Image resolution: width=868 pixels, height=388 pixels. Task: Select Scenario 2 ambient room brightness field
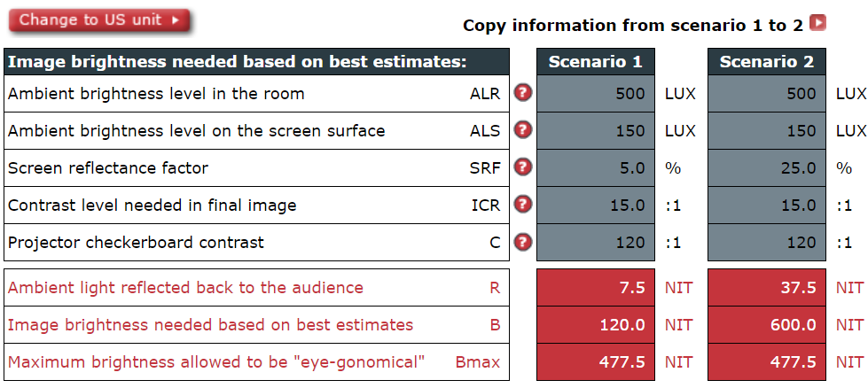pos(767,93)
